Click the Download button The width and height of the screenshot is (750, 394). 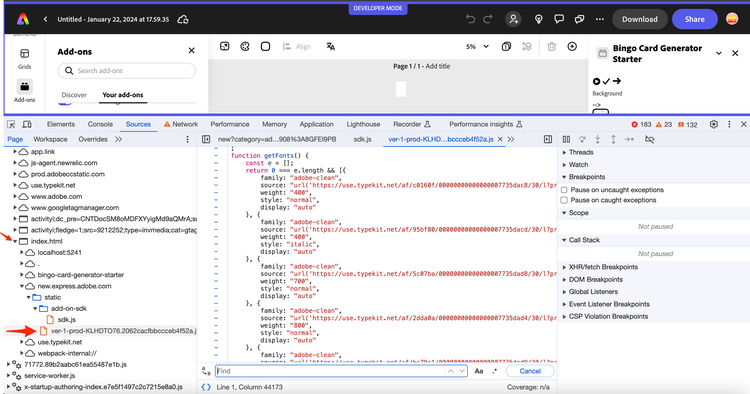[640, 19]
